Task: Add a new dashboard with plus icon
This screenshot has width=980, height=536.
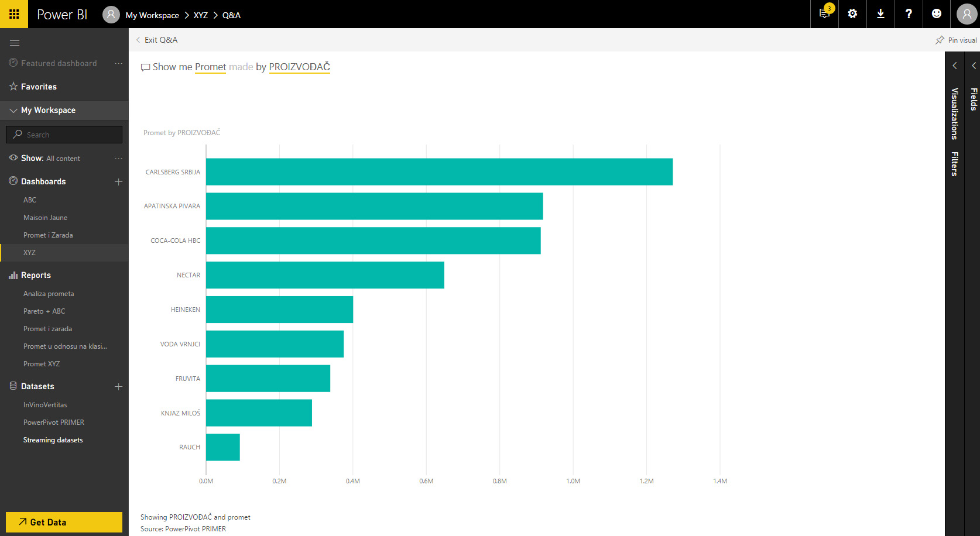Action: point(118,182)
